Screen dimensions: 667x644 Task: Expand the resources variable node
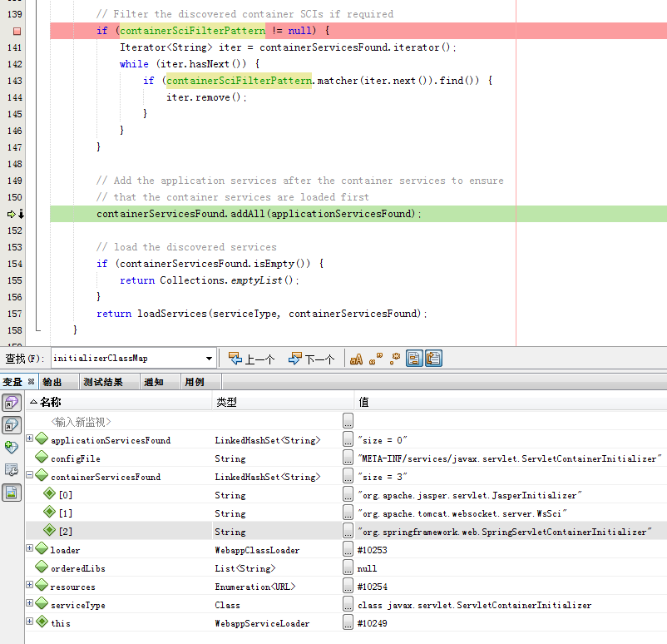29,584
